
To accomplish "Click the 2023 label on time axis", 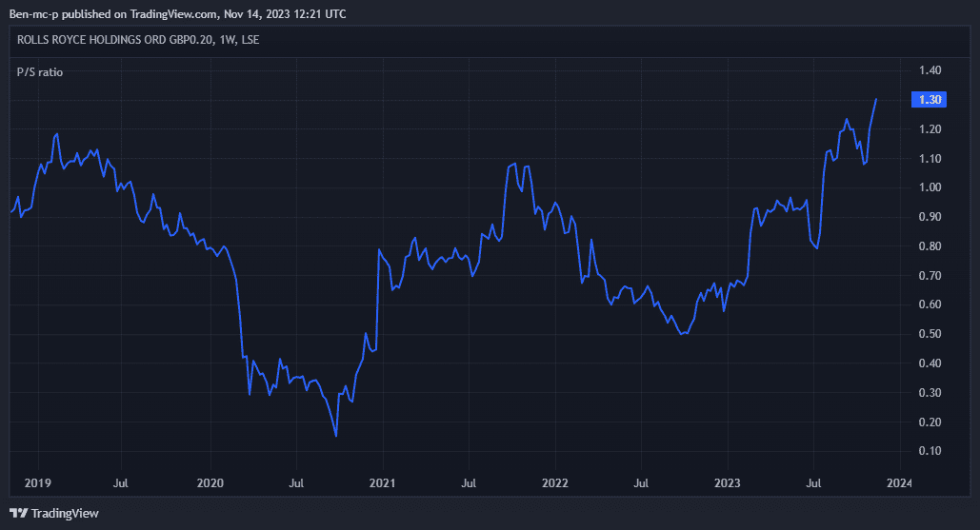I will [727, 483].
